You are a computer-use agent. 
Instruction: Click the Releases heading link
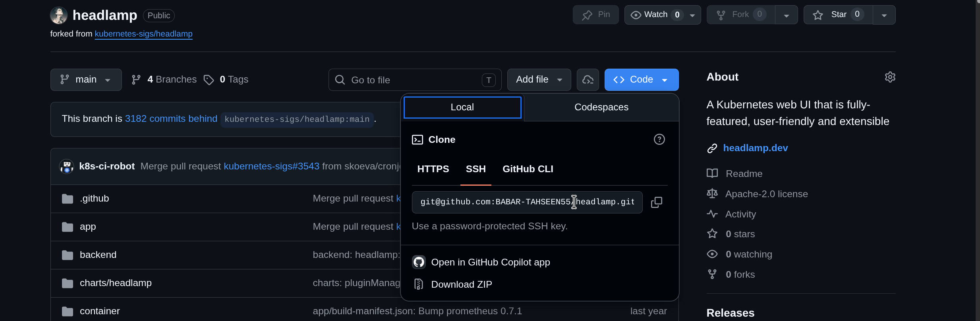[730, 313]
